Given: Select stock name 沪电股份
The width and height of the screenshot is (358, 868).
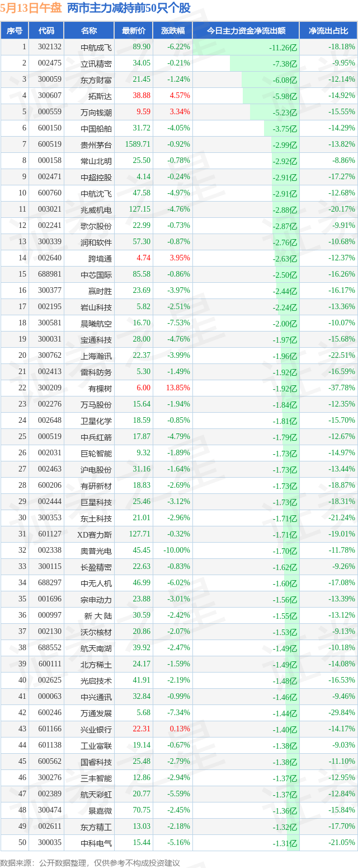Looking at the screenshot, I should pyautogui.click(x=96, y=469).
